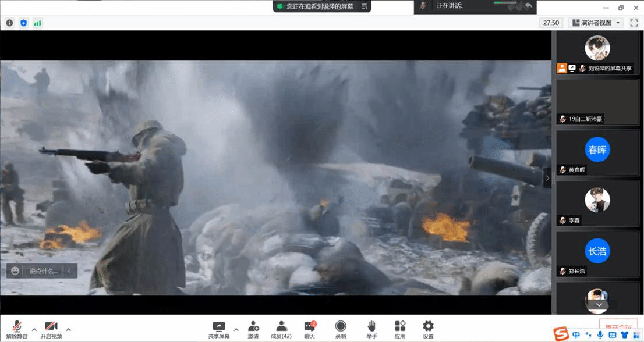644x342 pixels.
Task: Open the menu on the screen-sharing notice bar
Action: (365, 6)
